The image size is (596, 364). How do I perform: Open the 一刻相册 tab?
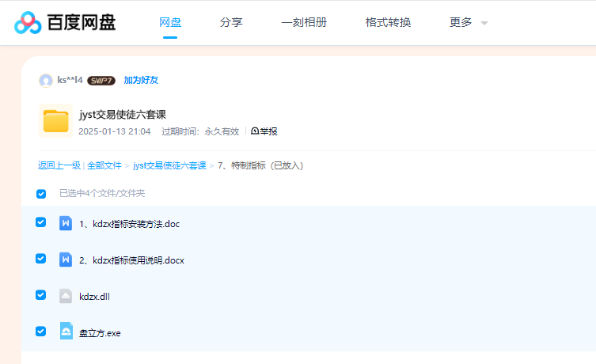tap(304, 22)
